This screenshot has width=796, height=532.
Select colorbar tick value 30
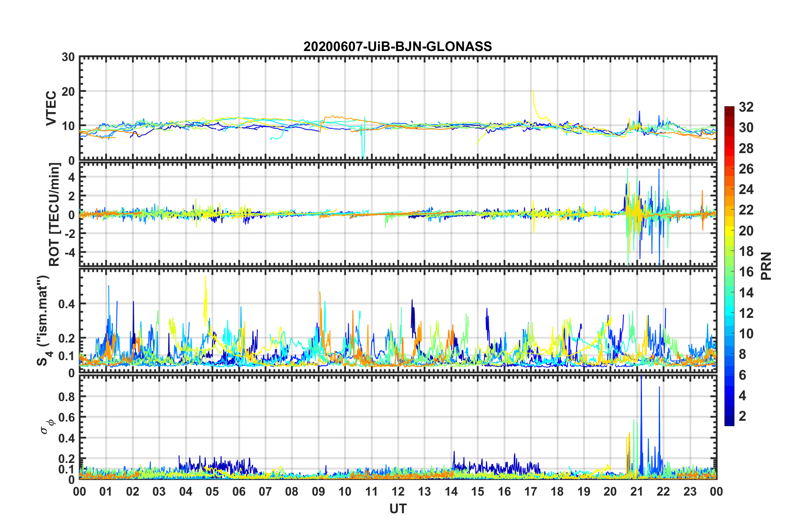[746, 128]
